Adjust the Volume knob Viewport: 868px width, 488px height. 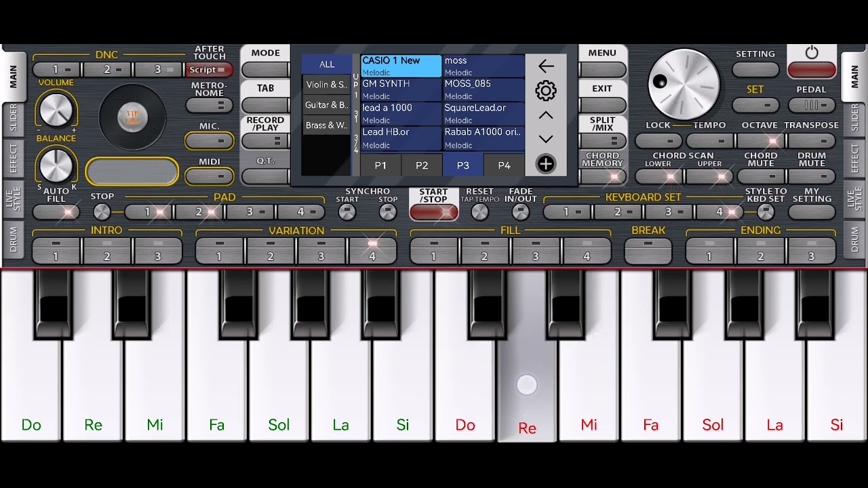[56, 109]
